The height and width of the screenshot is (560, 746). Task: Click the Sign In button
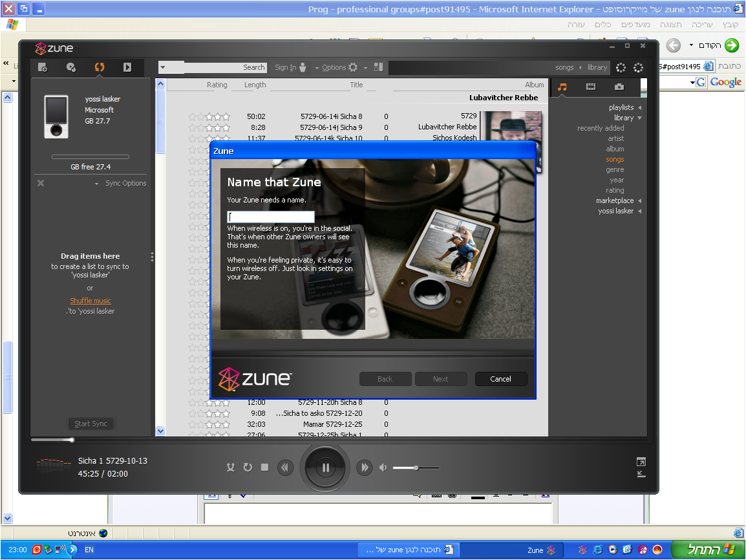(290, 67)
